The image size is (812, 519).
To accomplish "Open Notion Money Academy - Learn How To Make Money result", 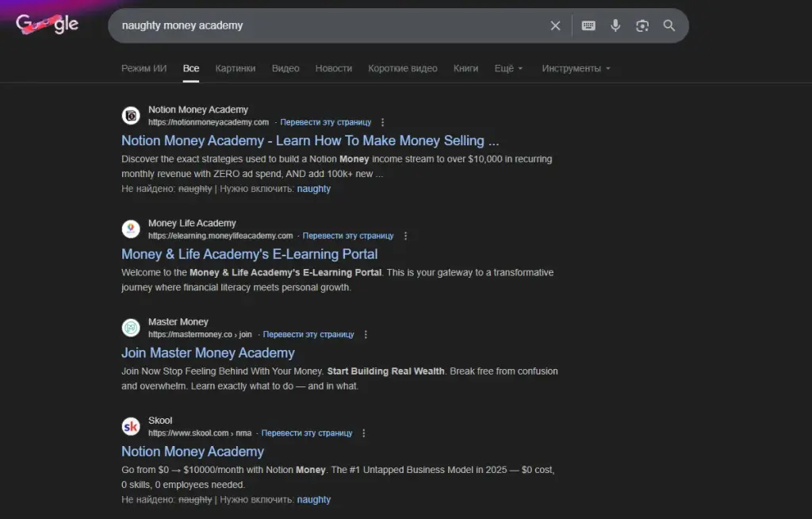I will (x=310, y=140).
